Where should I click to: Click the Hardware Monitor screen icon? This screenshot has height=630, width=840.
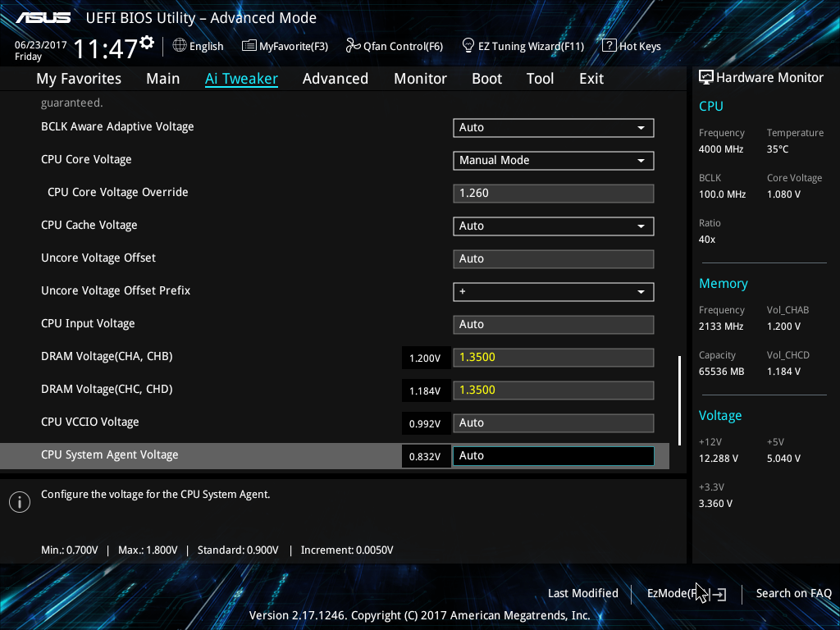pyautogui.click(x=706, y=78)
